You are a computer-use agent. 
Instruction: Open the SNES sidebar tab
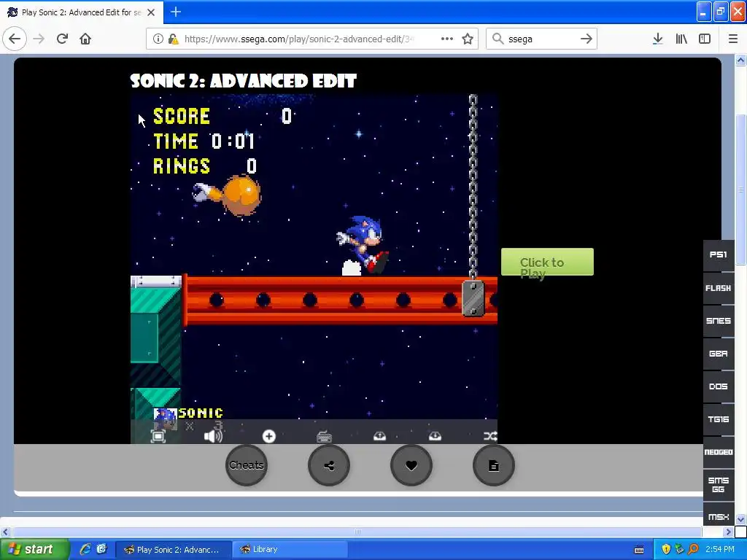pyautogui.click(x=719, y=321)
